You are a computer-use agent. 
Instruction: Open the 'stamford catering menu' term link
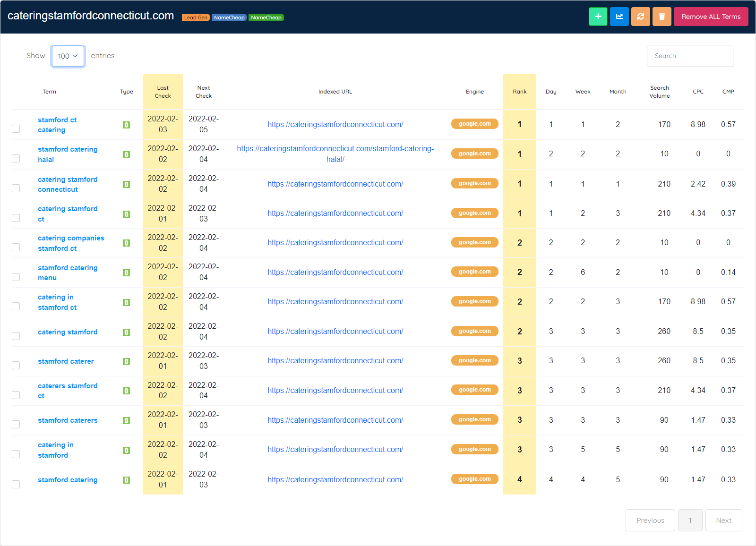(68, 273)
